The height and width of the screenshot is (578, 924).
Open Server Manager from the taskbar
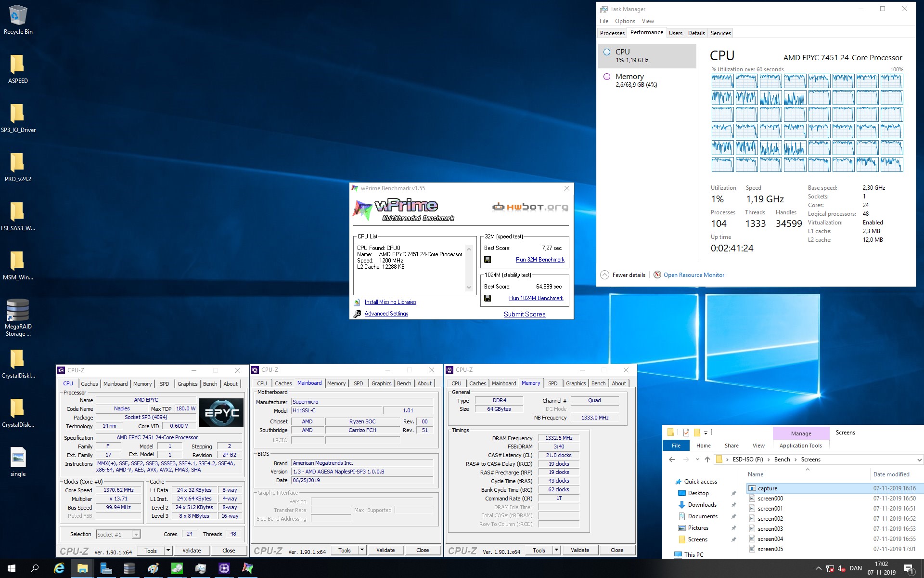click(x=106, y=568)
